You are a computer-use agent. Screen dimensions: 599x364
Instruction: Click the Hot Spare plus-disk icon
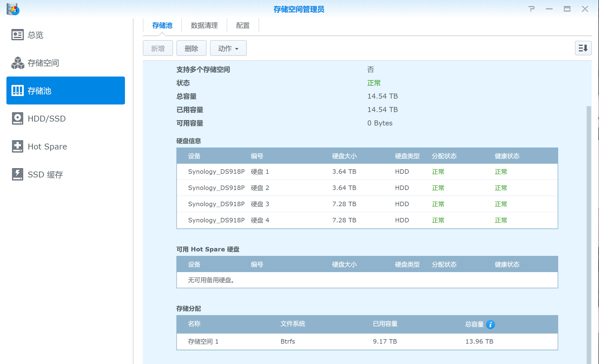(18, 146)
